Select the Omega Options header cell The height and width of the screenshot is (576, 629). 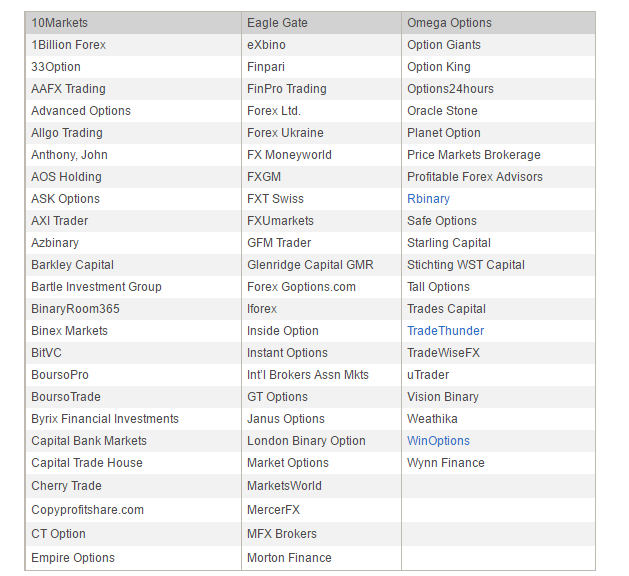pos(449,23)
